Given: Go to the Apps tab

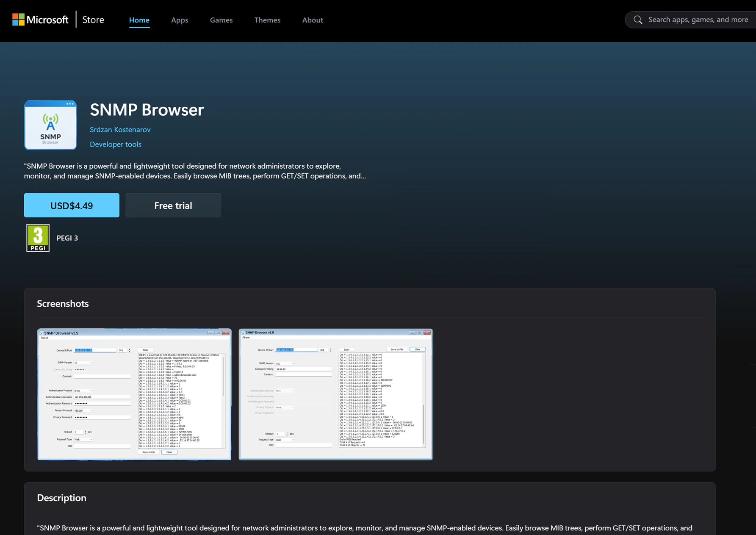Looking at the screenshot, I should (x=180, y=20).
